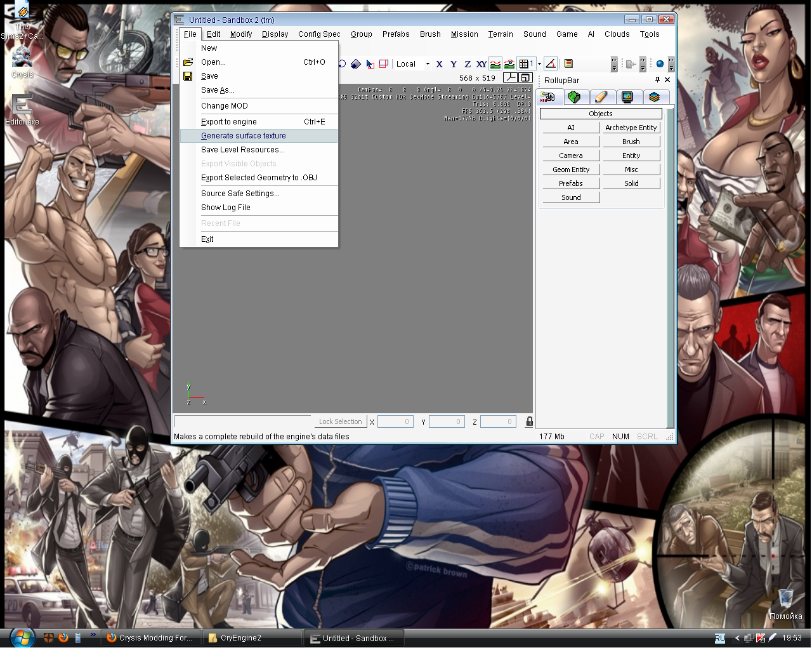
Task: Toggle the lock icon beside Z field
Action: [x=530, y=421]
